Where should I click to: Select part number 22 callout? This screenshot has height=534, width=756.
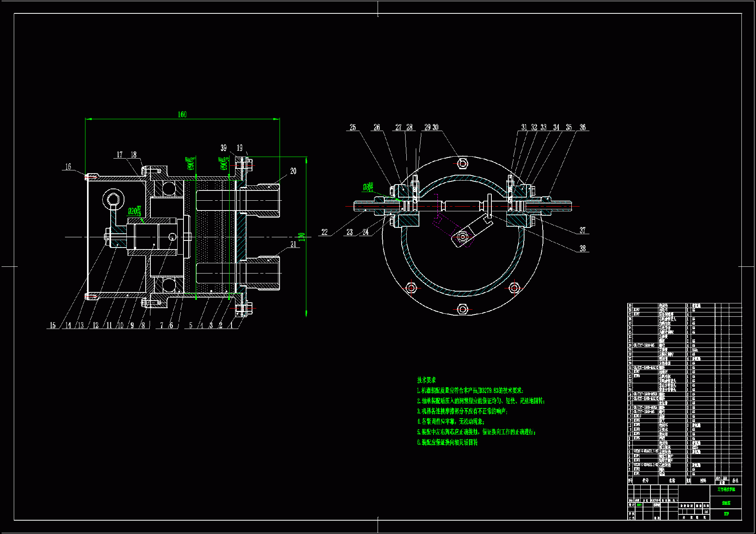[324, 232]
